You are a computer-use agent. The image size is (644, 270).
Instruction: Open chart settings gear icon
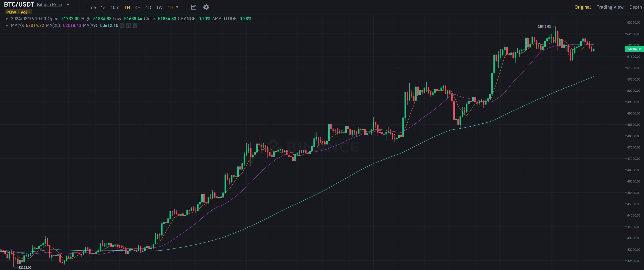[206, 7]
